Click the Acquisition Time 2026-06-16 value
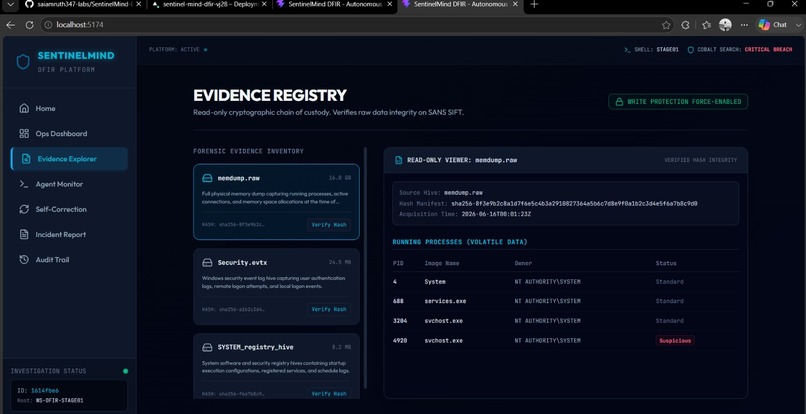This screenshot has width=806, height=414. (496, 214)
